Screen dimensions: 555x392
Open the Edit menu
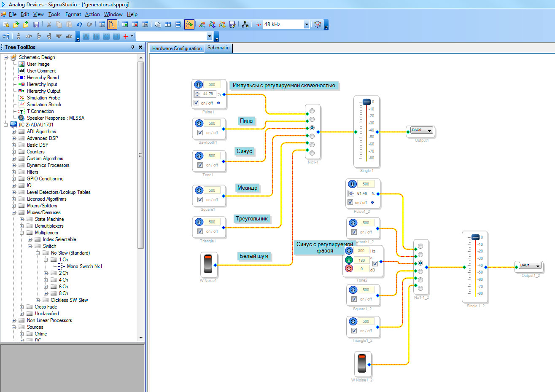[25, 14]
